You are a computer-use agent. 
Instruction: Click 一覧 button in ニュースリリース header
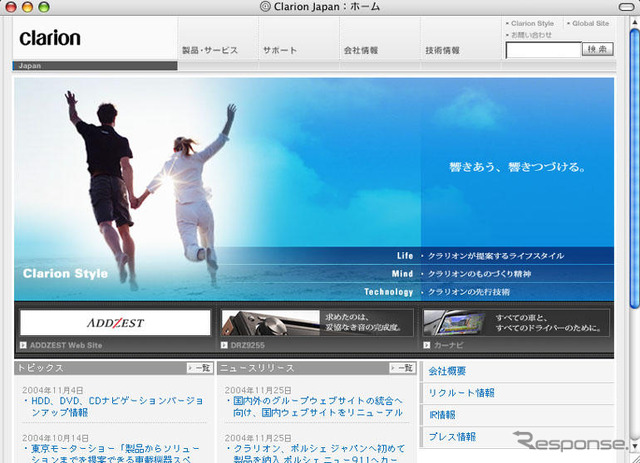(402, 368)
